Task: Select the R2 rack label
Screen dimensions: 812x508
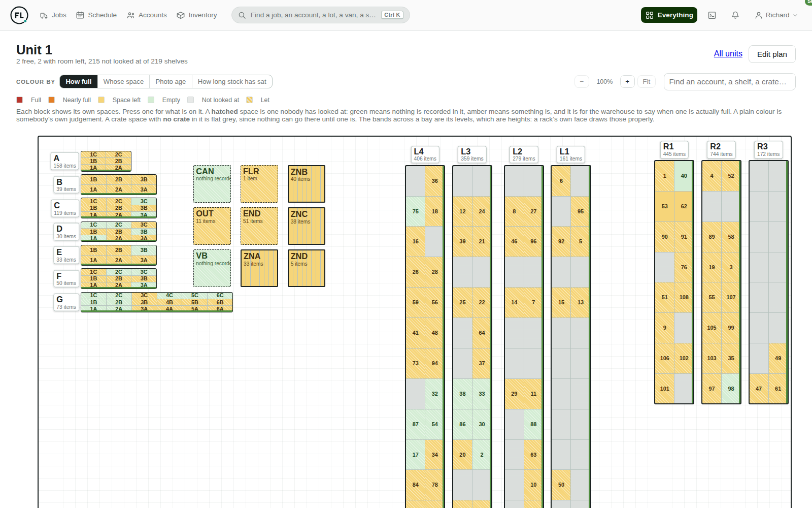Action: pos(721,149)
